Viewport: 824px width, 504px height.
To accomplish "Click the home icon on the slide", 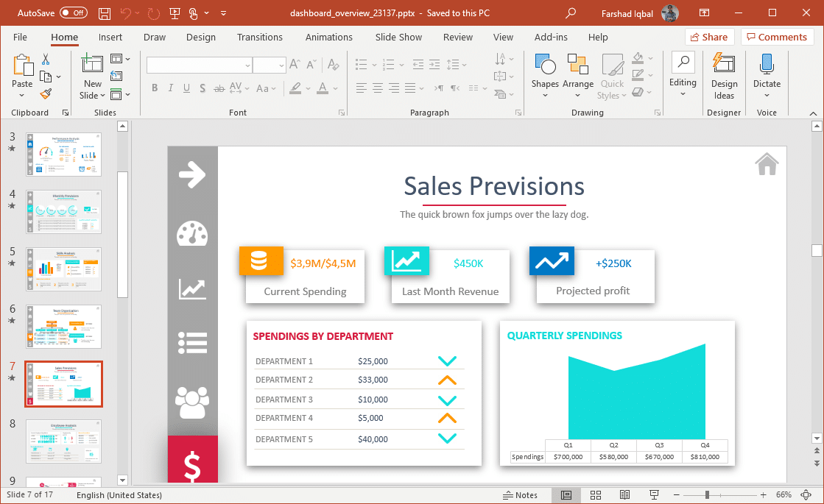I will (767, 163).
